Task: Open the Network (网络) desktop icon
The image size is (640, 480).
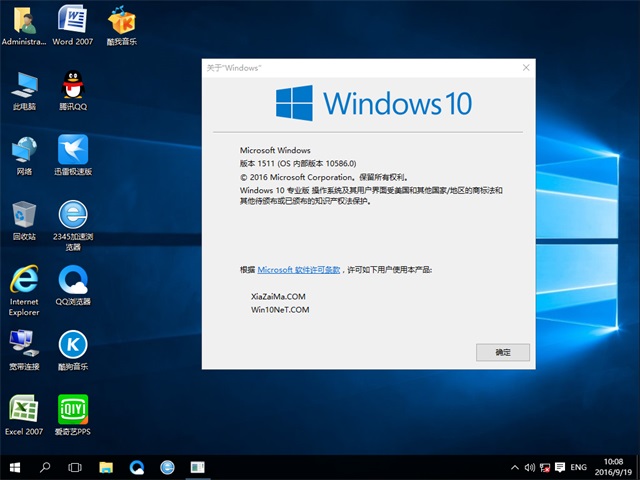Action: click(24, 150)
